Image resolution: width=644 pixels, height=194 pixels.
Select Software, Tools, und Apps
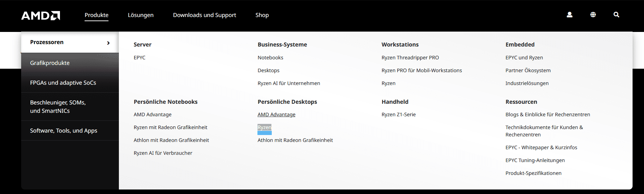pos(70,130)
